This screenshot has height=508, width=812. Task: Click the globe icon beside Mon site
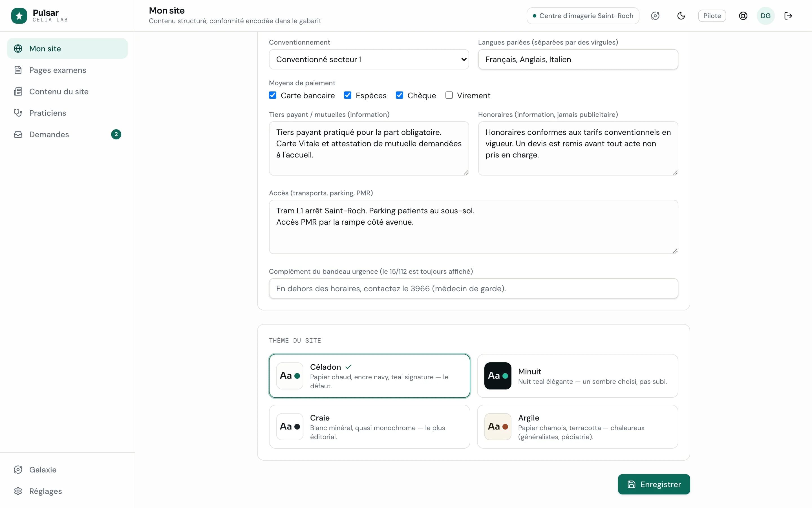[x=18, y=49]
